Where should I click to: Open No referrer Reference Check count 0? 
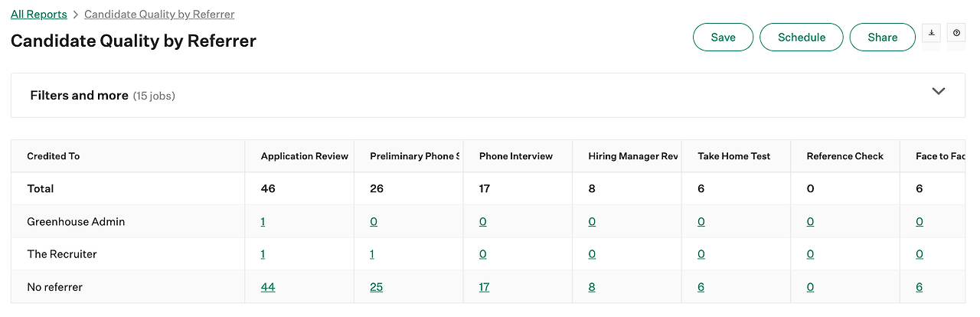click(810, 287)
